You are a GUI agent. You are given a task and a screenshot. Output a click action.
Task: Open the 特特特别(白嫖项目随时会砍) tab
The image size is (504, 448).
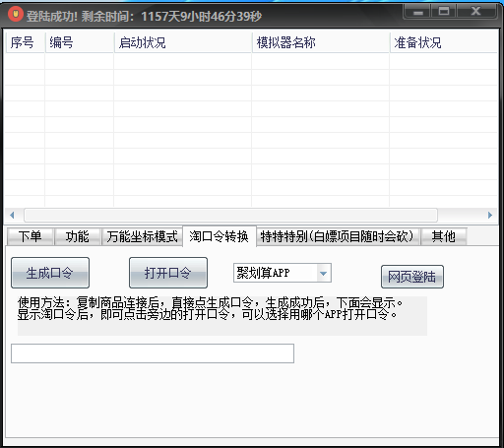pyautogui.click(x=338, y=236)
